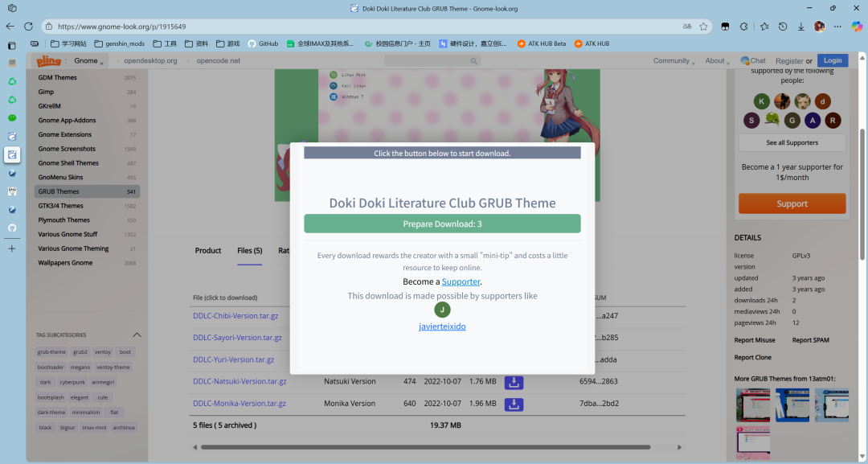Screen dimensions: 868x464
Task: Add a new tab with plus icon
Action: 12,248
